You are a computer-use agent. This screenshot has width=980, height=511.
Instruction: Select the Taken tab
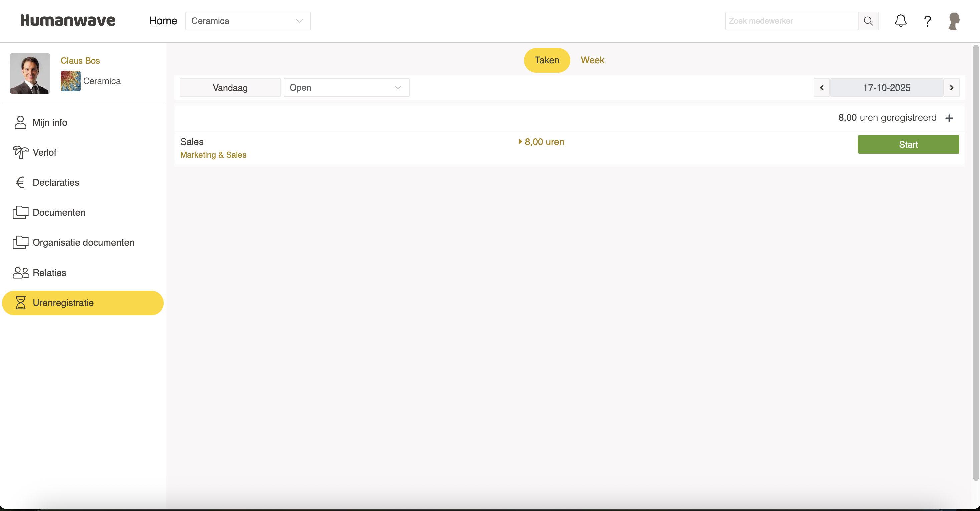point(547,60)
